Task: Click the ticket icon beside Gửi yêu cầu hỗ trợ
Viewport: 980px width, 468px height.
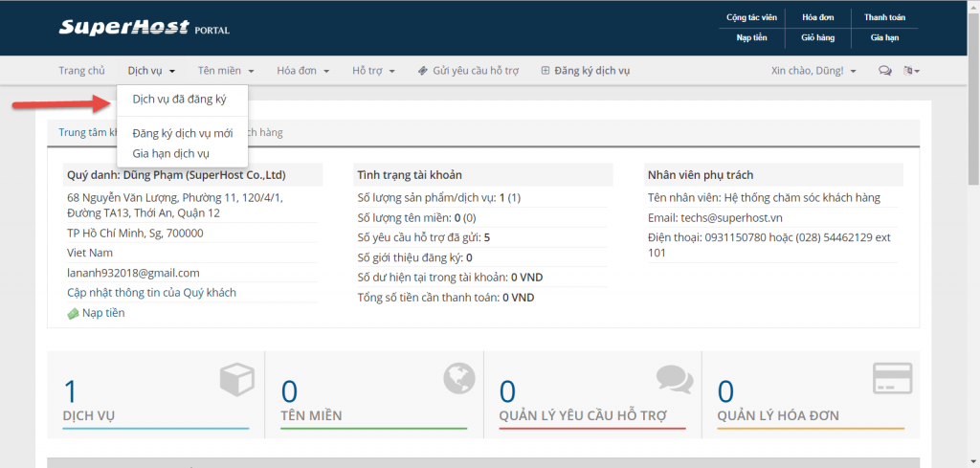Action: tap(422, 71)
